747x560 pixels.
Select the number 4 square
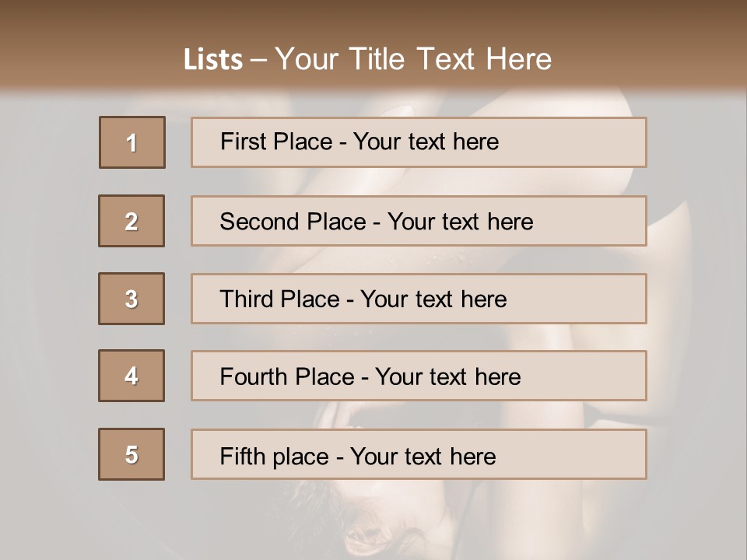(x=132, y=376)
